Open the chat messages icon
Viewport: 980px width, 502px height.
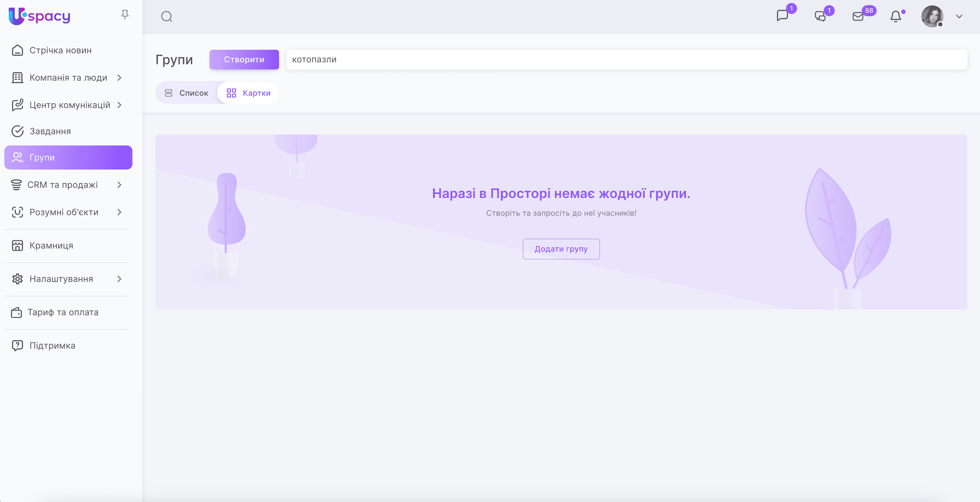pos(782,16)
